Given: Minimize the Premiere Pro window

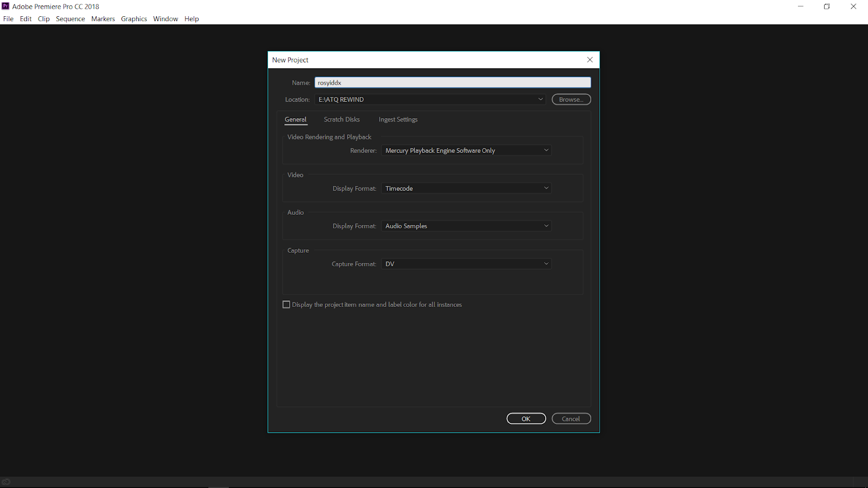Looking at the screenshot, I should coord(801,7).
